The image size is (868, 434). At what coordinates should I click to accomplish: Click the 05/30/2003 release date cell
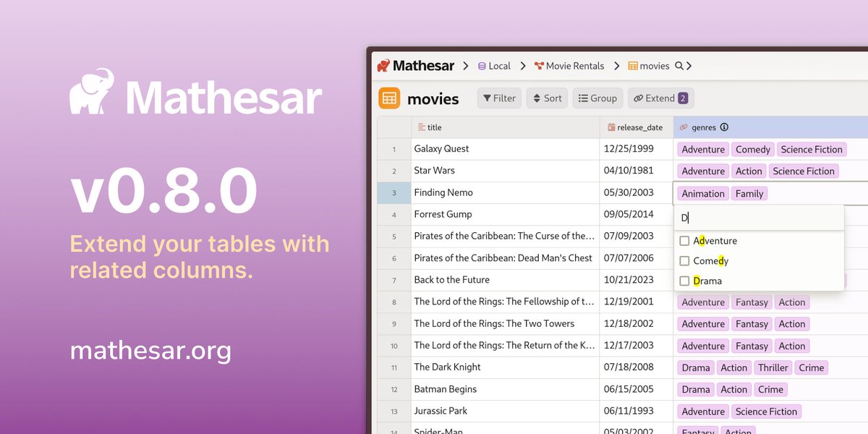pos(637,192)
